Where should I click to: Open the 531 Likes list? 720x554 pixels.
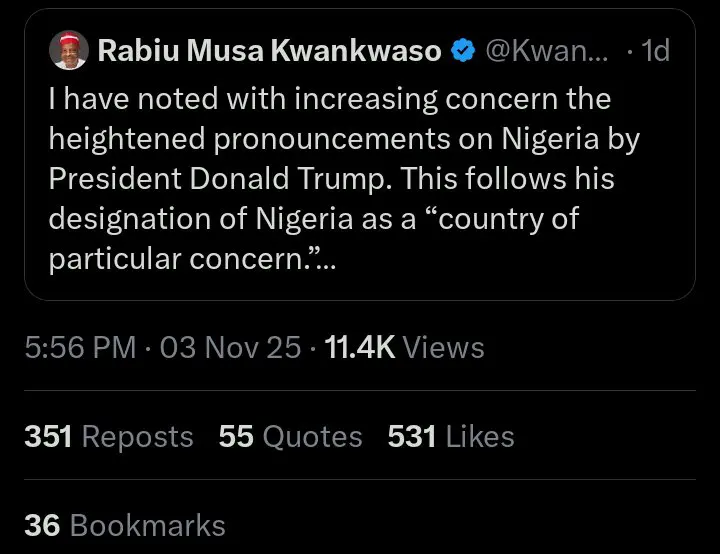pyautogui.click(x=450, y=437)
